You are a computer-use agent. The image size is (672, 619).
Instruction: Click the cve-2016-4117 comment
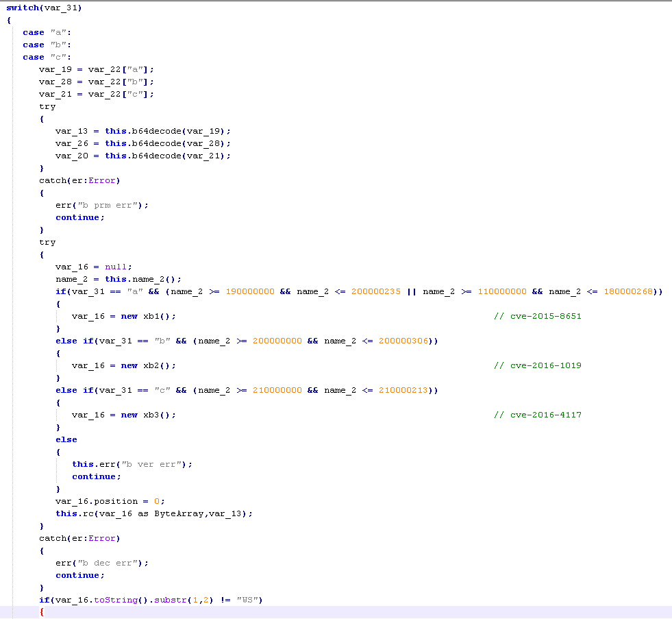(x=538, y=415)
